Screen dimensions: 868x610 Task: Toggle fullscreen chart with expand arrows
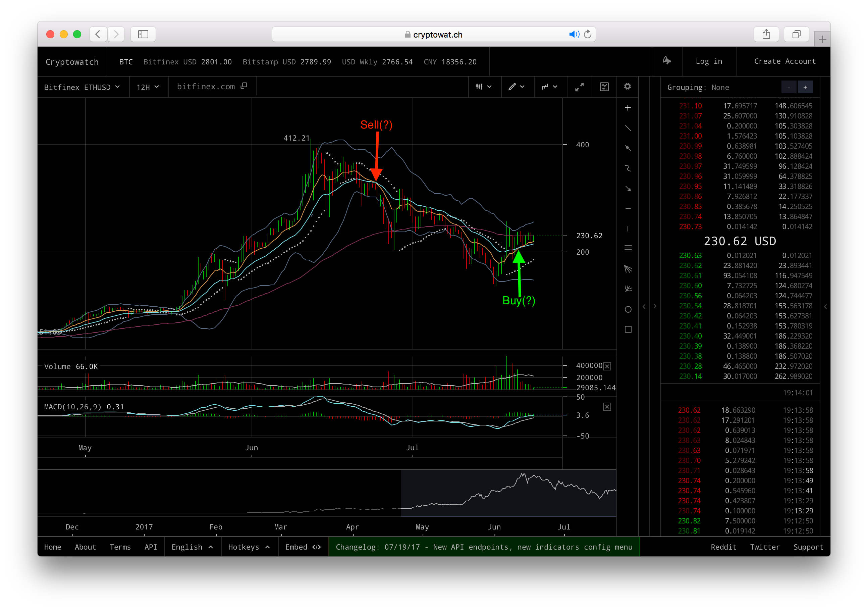tap(579, 87)
